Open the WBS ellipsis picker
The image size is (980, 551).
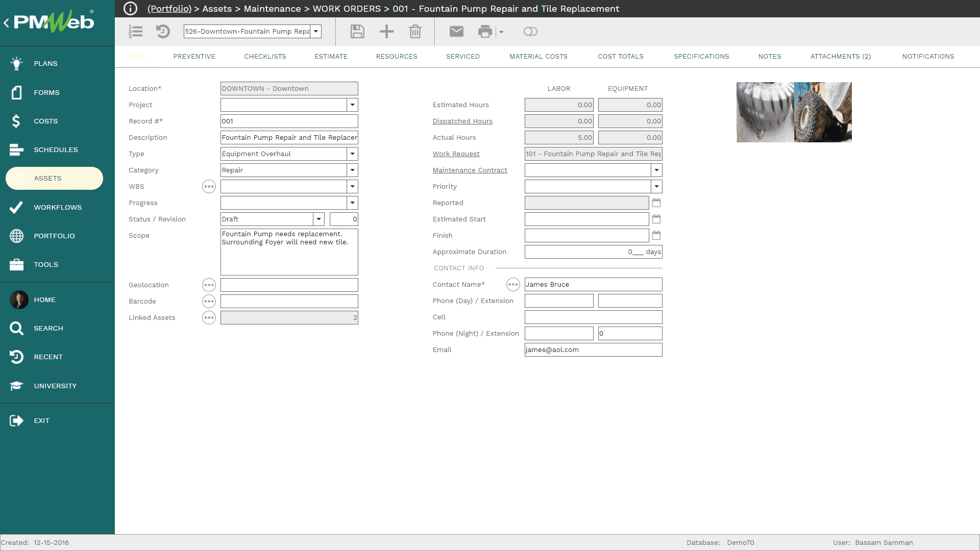click(209, 186)
